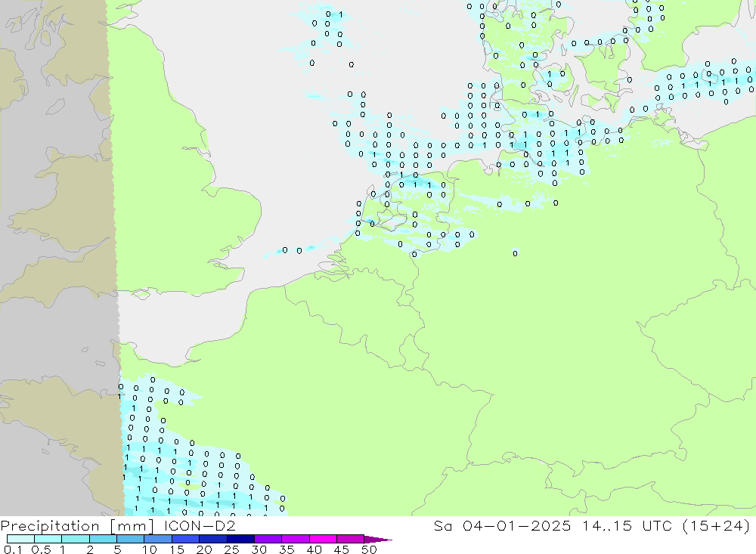The image size is (756, 554).
Task: Click the '14..15 UTC' time text
Action: point(627,525)
